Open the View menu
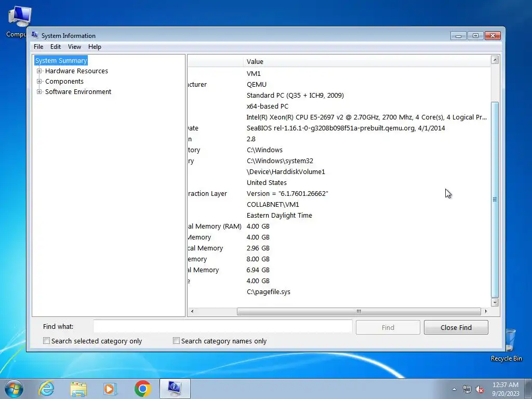This screenshot has width=532, height=399. tap(74, 47)
